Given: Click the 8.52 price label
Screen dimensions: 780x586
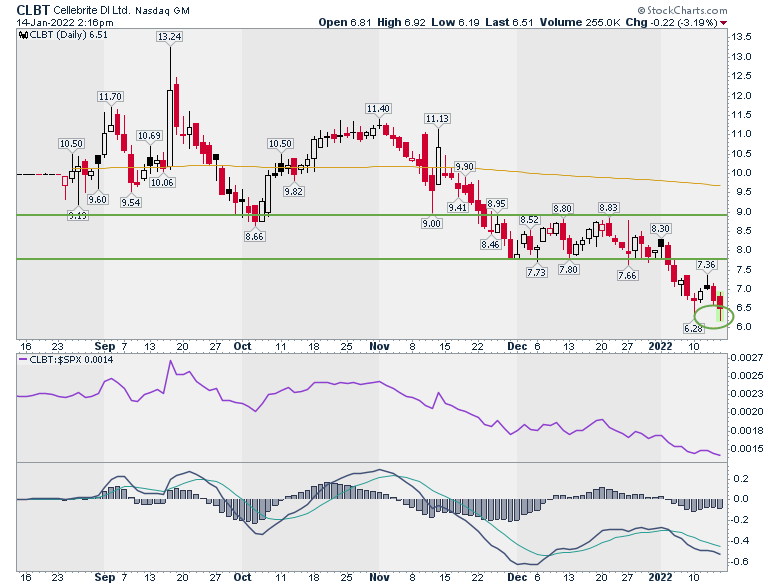Looking at the screenshot, I should coord(529,219).
